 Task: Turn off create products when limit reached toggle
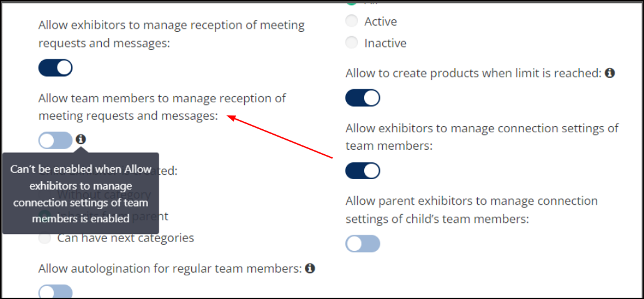363,98
